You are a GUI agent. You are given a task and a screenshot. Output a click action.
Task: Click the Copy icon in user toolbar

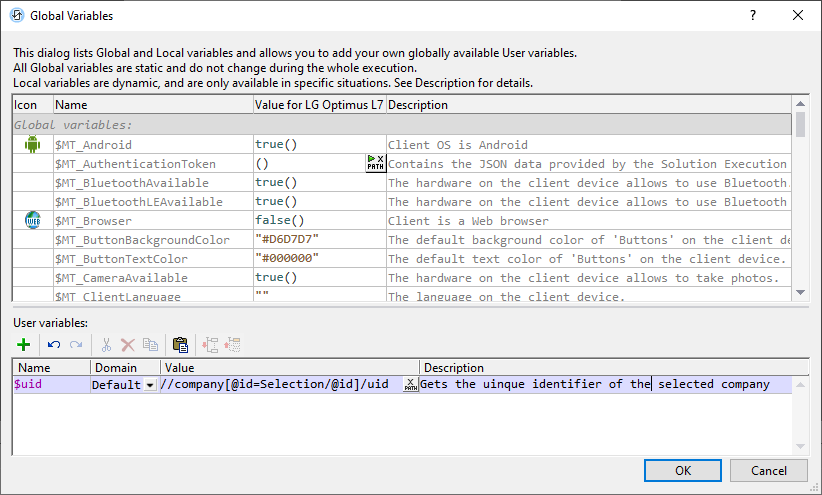coord(150,345)
